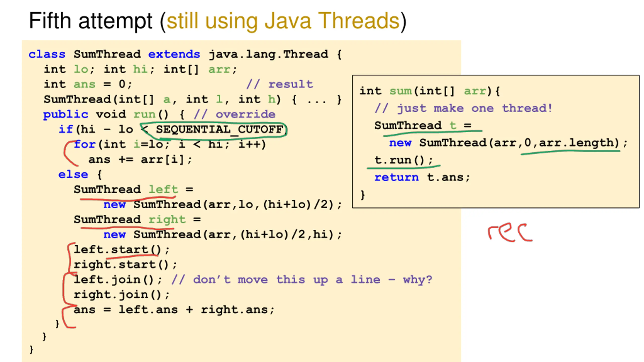Click the 'else {' keyword line
Screen dimensions: 644x362
click(x=80, y=174)
